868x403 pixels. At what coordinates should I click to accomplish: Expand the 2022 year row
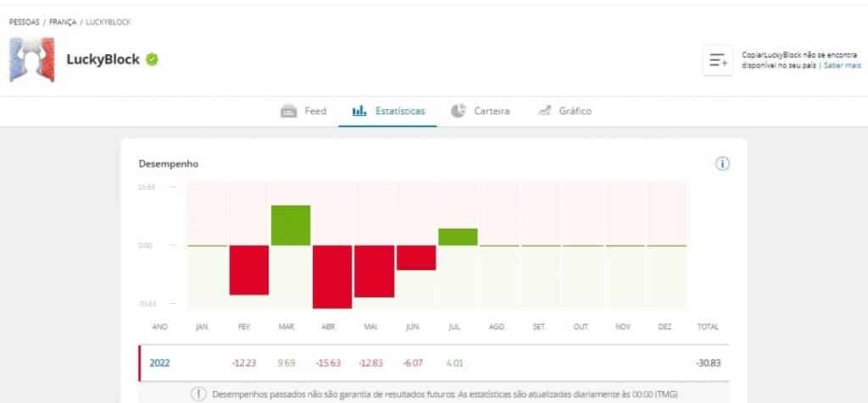[x=160, y=362]
